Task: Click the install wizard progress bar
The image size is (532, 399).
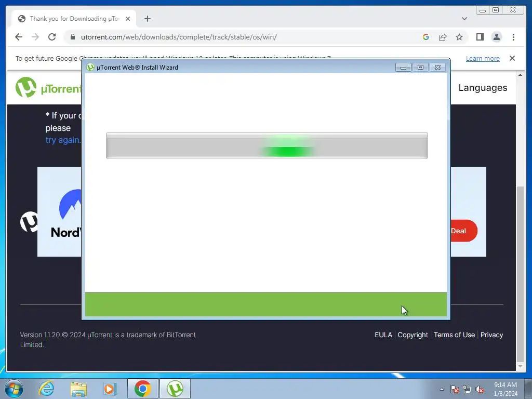Action: tap(267, 145)
